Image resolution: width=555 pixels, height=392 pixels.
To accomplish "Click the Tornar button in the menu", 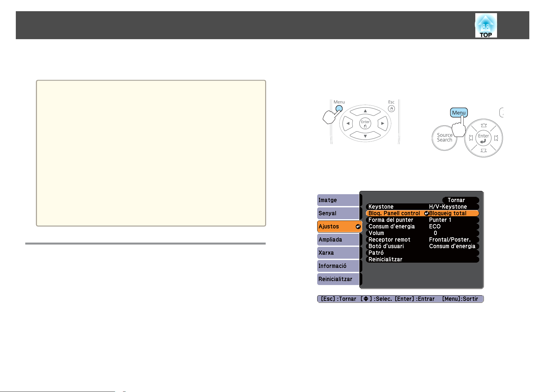I will (x=460, y=200).
